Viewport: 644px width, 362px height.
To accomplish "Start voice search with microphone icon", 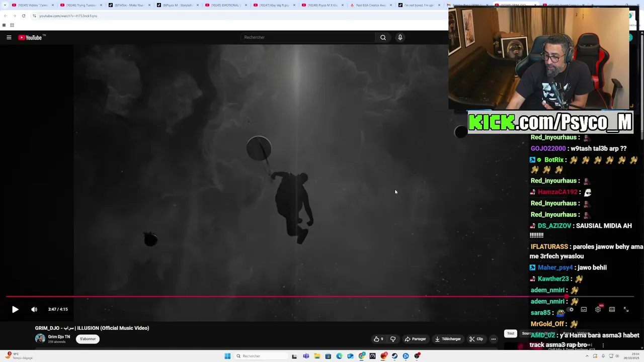I will [x=400, y=37].
